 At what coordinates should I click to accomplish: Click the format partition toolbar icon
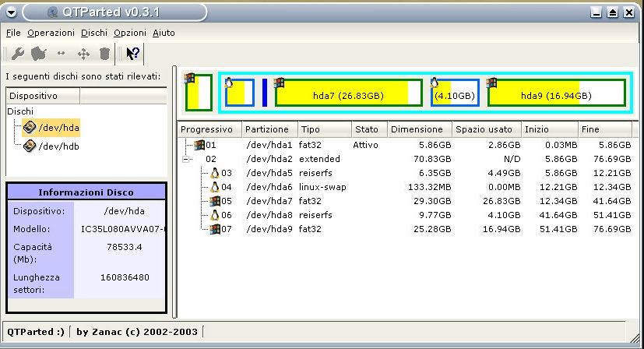[x=39, y=54]
